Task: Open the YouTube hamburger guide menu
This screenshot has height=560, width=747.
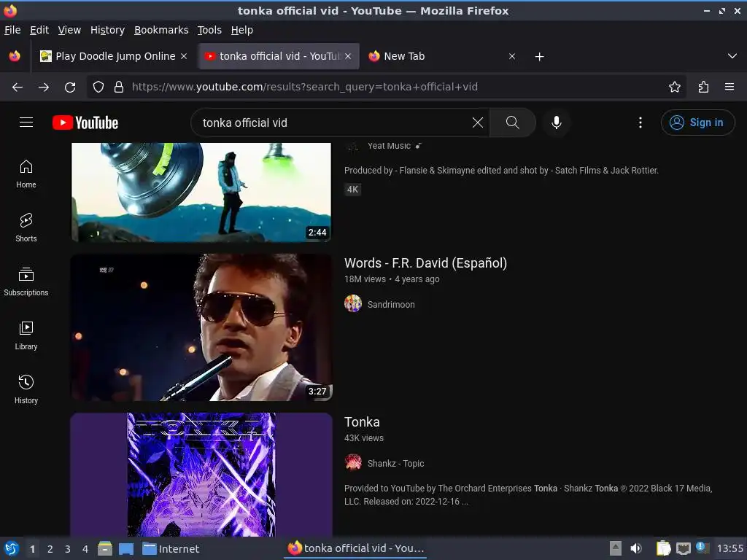Action: [x=26, y=122]
